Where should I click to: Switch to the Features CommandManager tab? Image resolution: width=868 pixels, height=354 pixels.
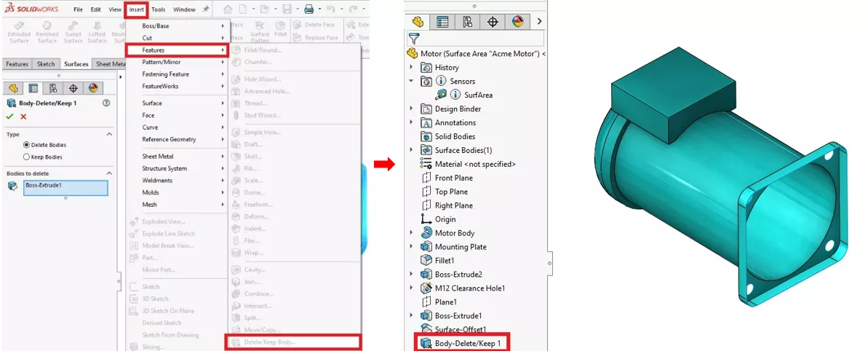click(x=17, y=64)
